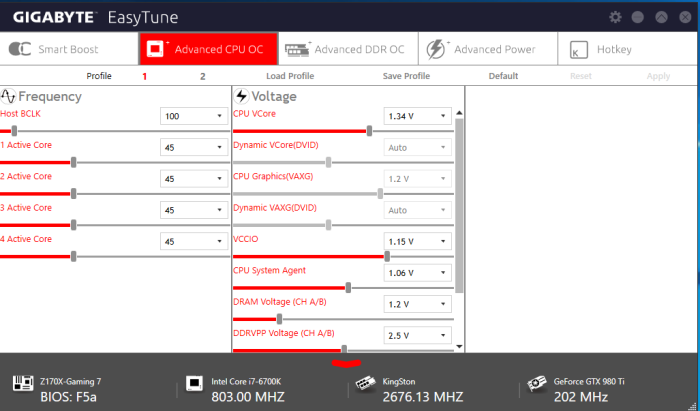Image resolution: width=700 pixels, height=411 pixels.
Task: Click the graphics card icon beside GeForce GTX 980 Ti
Action: point(536,383)
